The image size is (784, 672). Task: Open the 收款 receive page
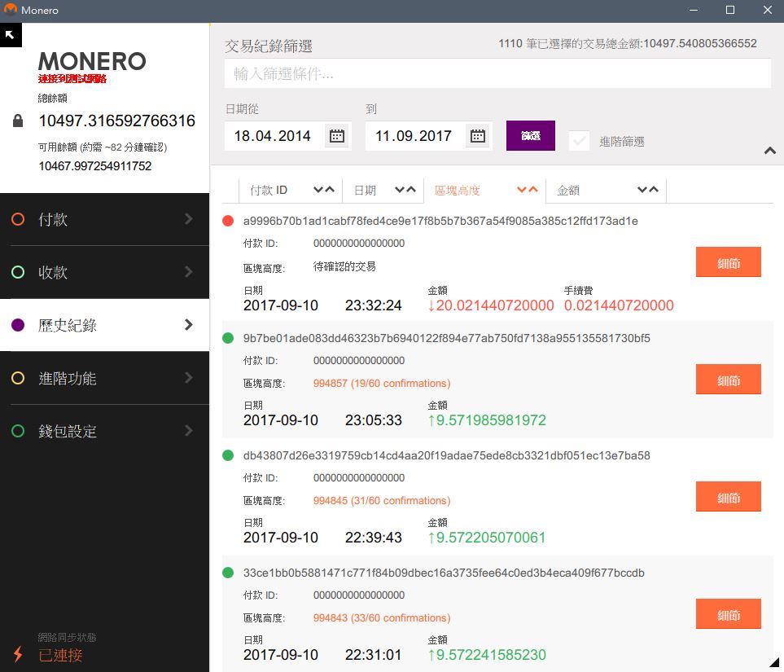[104, 272]
